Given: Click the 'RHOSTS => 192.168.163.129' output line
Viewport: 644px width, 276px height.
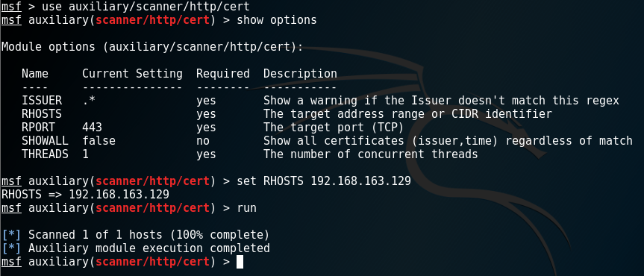Looking at the screenshot, I should (85, 194).
